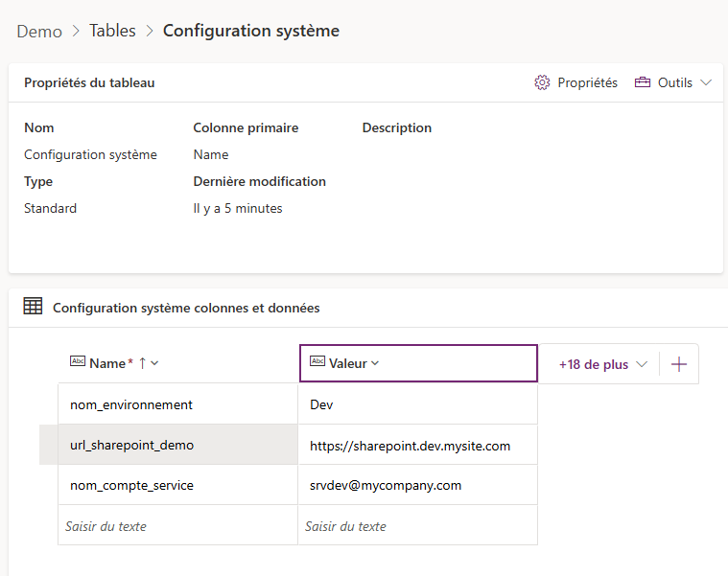Screen dimensions: 728x576
Task: Open Propriétés button
Action: coord(576,82)
